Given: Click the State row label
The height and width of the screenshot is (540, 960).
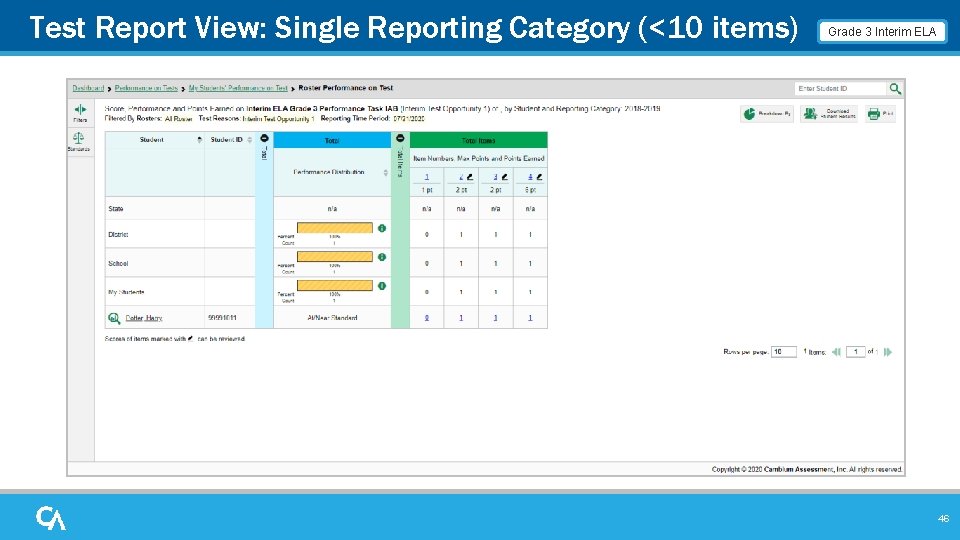Looking at the screenshot, I should point(116,209).
